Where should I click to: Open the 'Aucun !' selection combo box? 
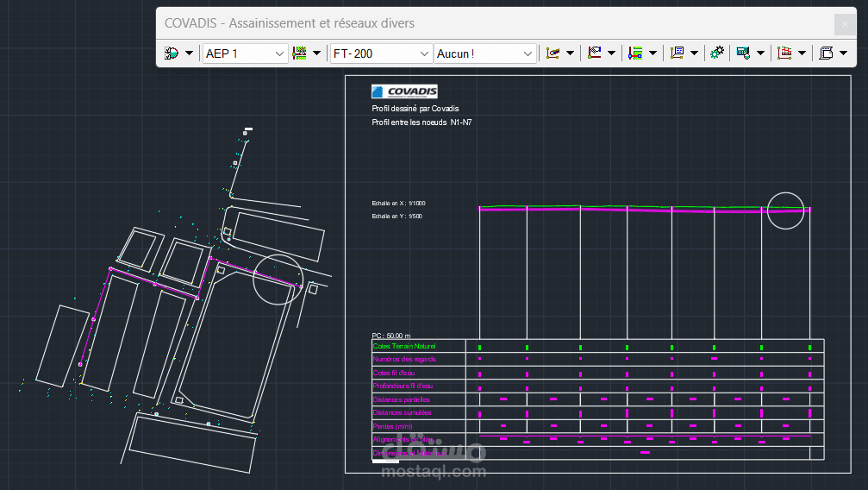(484, 53)
